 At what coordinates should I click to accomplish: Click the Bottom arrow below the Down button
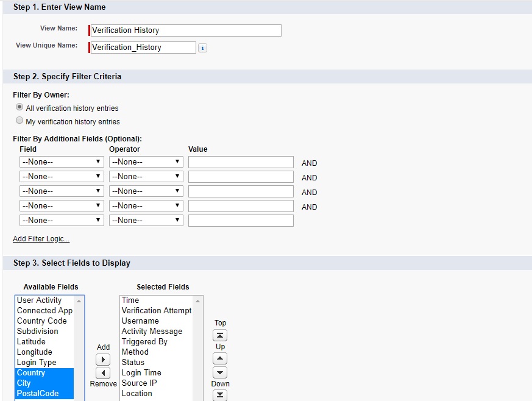coord(219,395)
